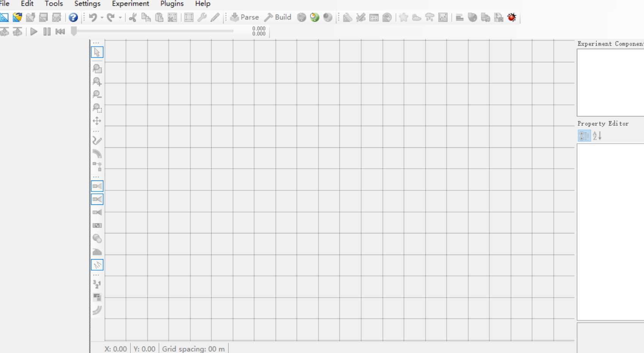Image resolution: width=644 pixels, height=353 pixels.
Task: Open the chart graph icon
Action: click(443, 17)
